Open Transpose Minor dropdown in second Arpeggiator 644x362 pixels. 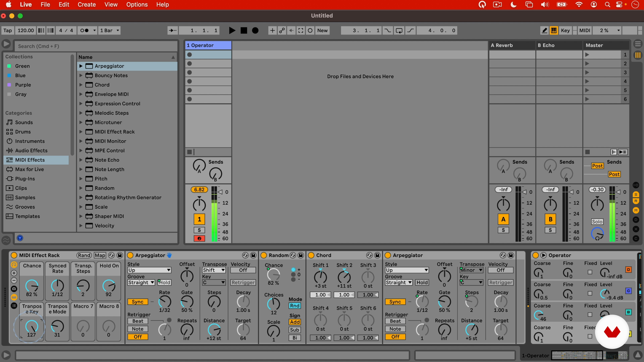(471, 270)
